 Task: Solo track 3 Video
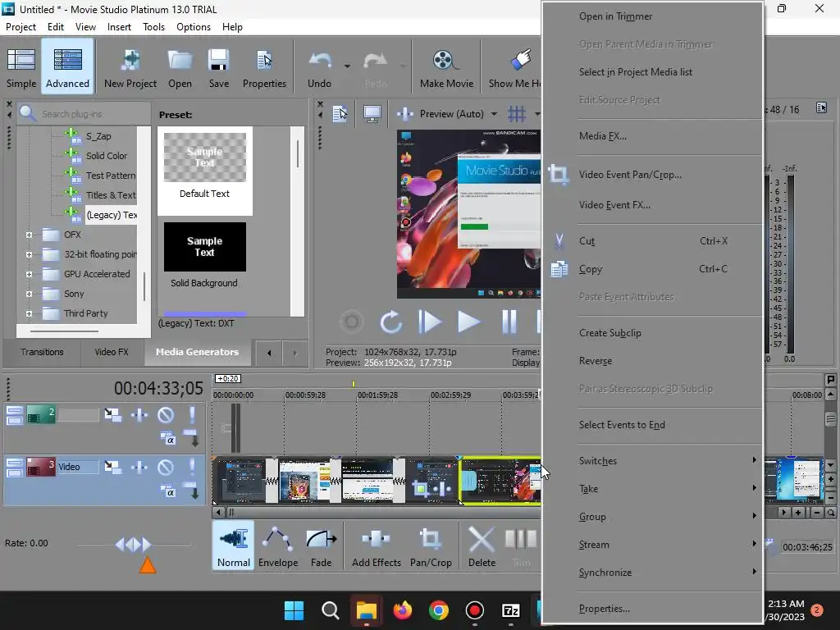[x=192, y=467]
